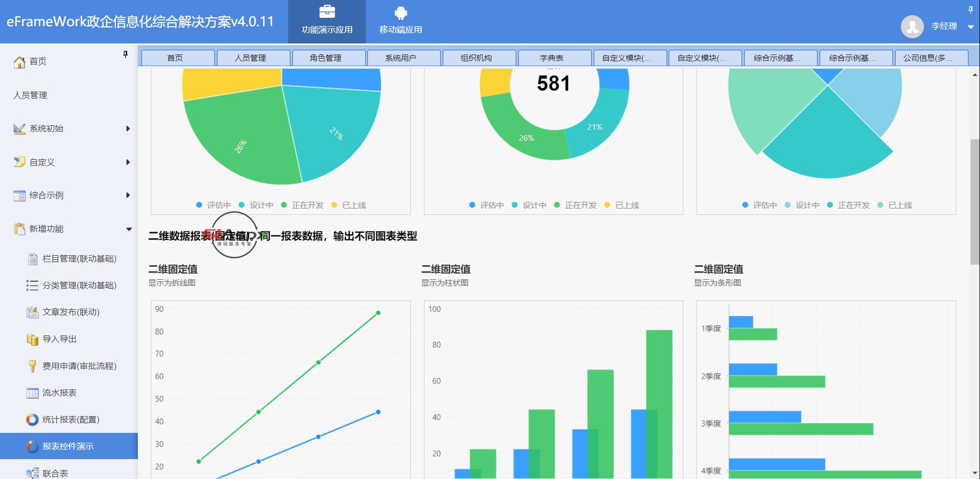Click the home icon next to 首页
Viewport: 980px width, 479px height.
(x=19, y=62)
